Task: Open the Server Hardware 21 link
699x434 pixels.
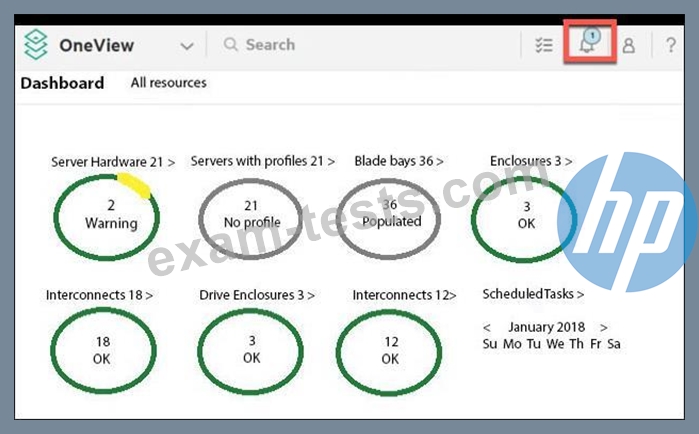Action: pyautogui.click(x=113, y=162)
